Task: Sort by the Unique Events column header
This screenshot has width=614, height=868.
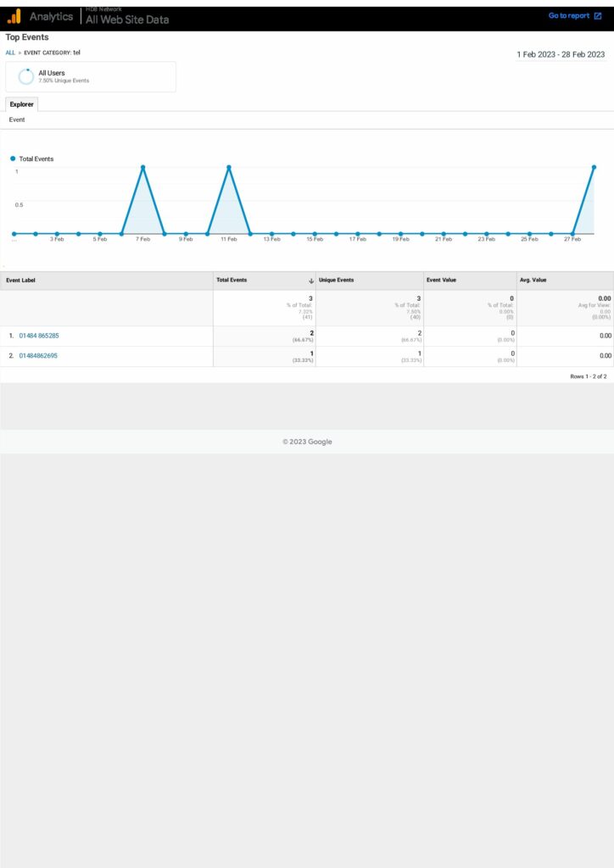Action: click(x=337, y=280)
